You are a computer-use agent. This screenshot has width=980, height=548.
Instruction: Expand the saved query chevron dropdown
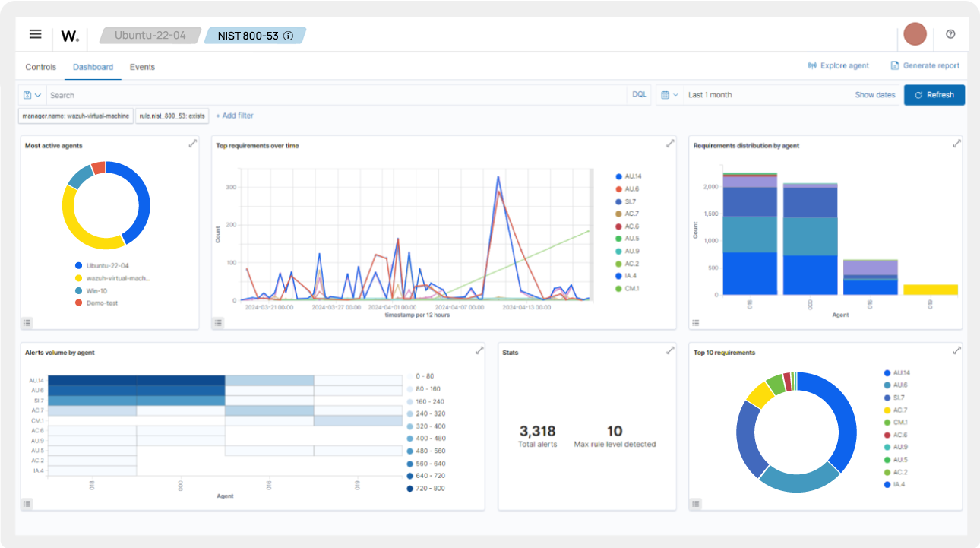click(x=37, y=94)
